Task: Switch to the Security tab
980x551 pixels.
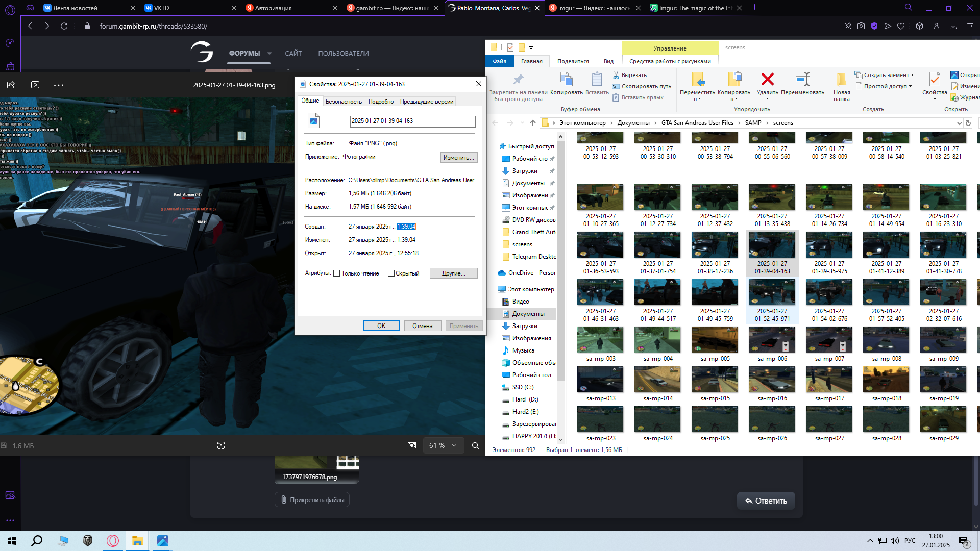Action: click(x=344, y=102)
